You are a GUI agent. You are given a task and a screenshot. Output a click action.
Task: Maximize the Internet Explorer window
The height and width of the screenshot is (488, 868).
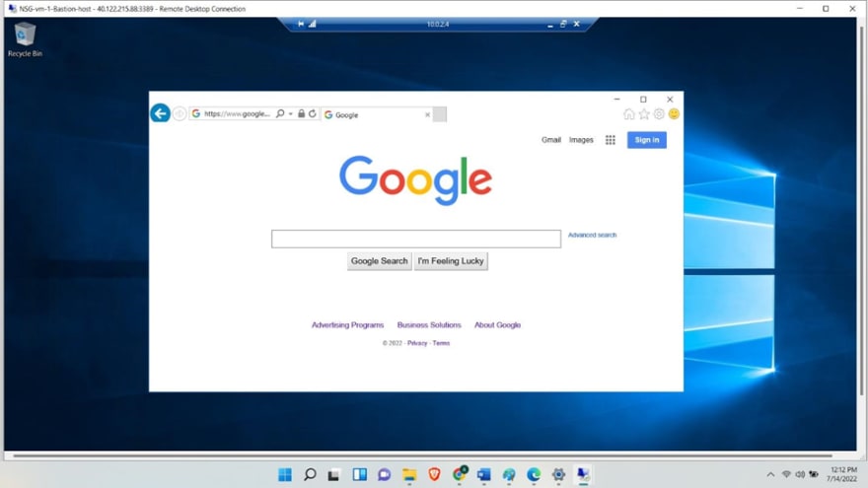click(x=643, y=100)
